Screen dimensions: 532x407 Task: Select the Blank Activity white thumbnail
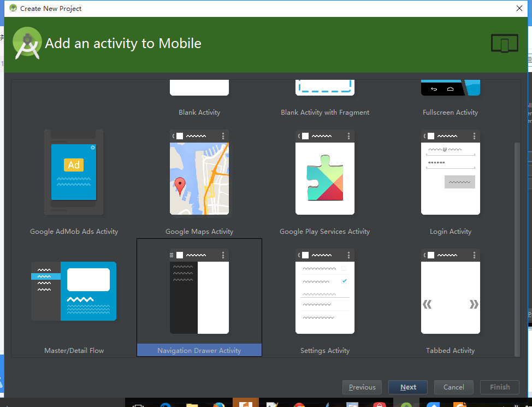pyautogui.click(x=199, y=87)
